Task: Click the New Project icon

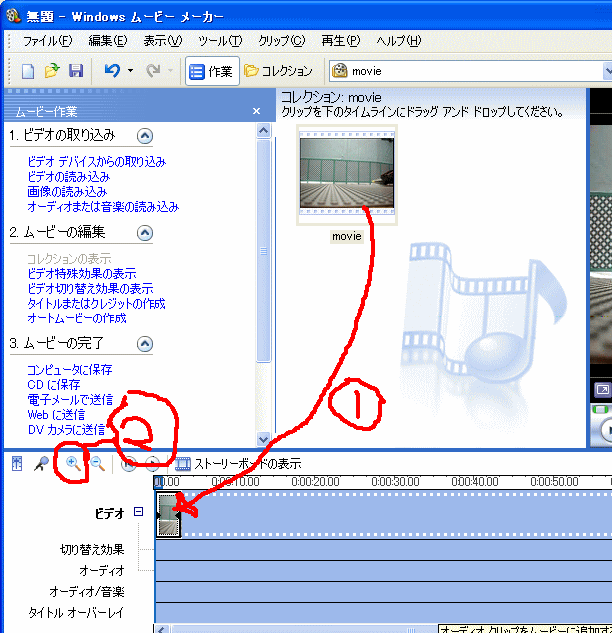Action: click(28, 71)
